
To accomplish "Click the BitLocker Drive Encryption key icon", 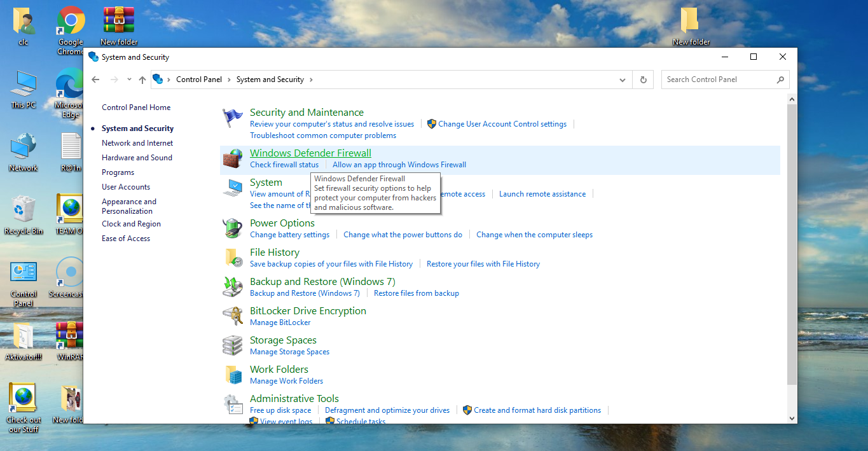I will tap(232, 314).
